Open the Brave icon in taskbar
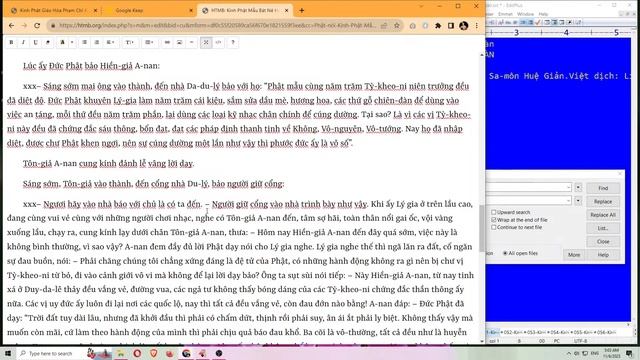Image resolution: width=640 pixels, height=360 pixels. tap(153, 353)
